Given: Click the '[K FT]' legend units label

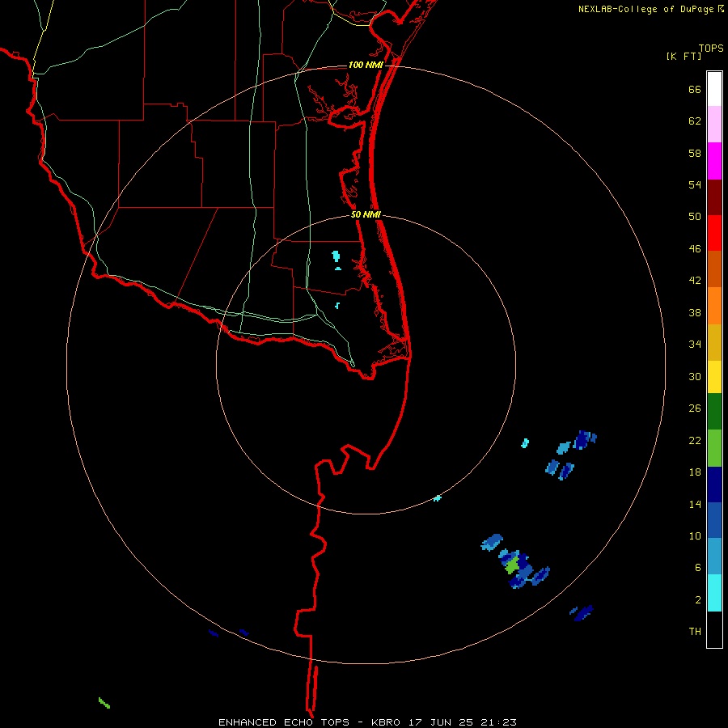Looking at the screenshot, I should click(684, 56).
